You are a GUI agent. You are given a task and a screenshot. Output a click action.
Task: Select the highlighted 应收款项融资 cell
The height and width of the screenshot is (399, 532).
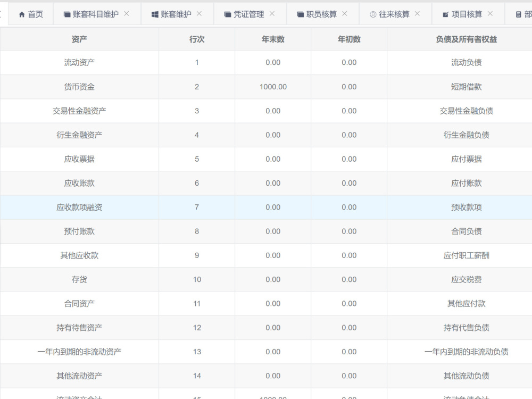79,207
